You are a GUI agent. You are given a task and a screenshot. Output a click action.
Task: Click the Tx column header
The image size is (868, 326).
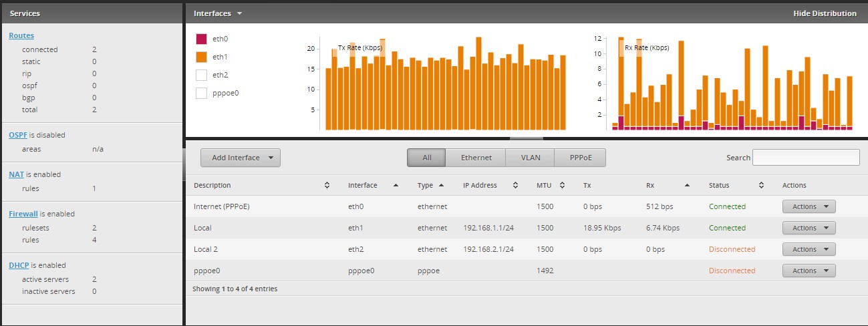587,186
